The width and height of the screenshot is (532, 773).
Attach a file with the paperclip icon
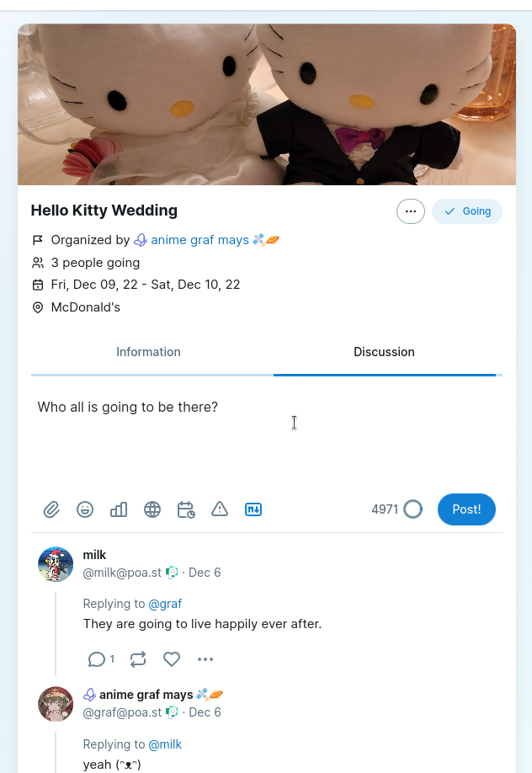click(51, 509)
